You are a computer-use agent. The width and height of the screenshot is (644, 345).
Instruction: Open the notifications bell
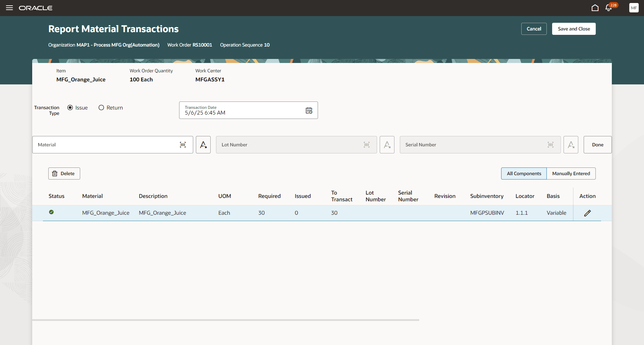[x=608, y=8]
